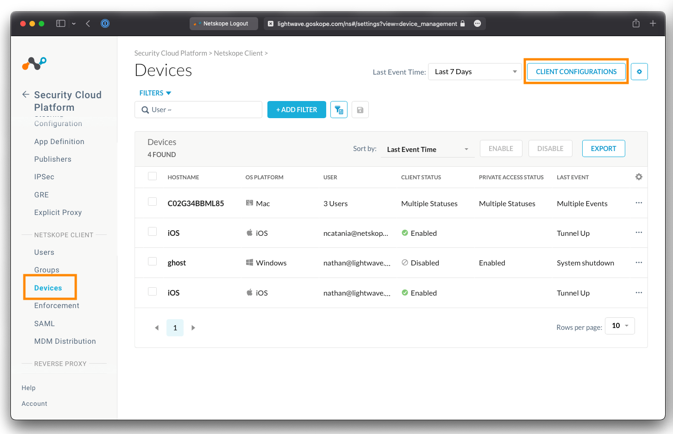Check the ncatania iOS device checkbox
Viewport: 673px width, 434px height.
pyautogui.click(x=152, y=232)
